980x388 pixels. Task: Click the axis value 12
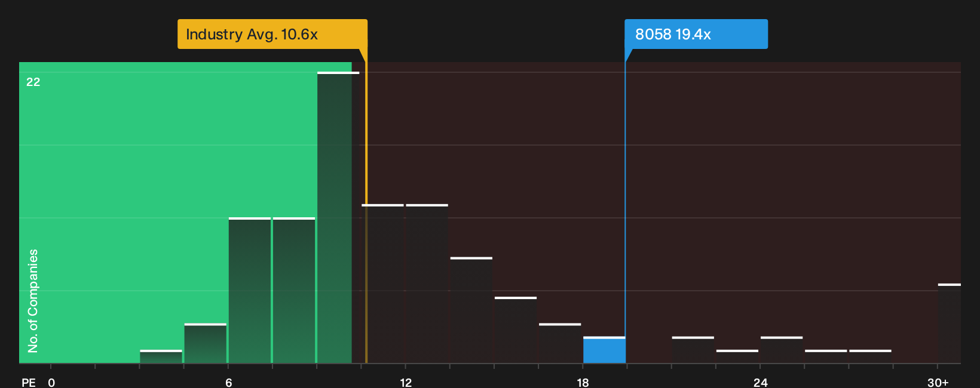[x=406, y=383]
